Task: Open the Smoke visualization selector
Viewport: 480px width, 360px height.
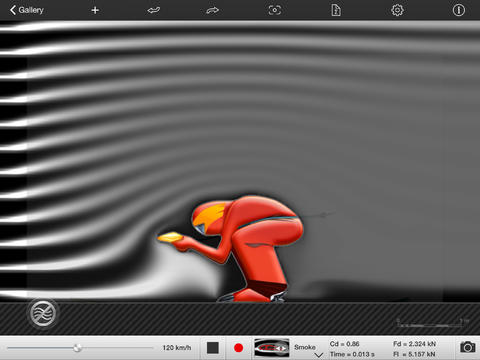Action: pyautogui.click(x=305, y=347)
